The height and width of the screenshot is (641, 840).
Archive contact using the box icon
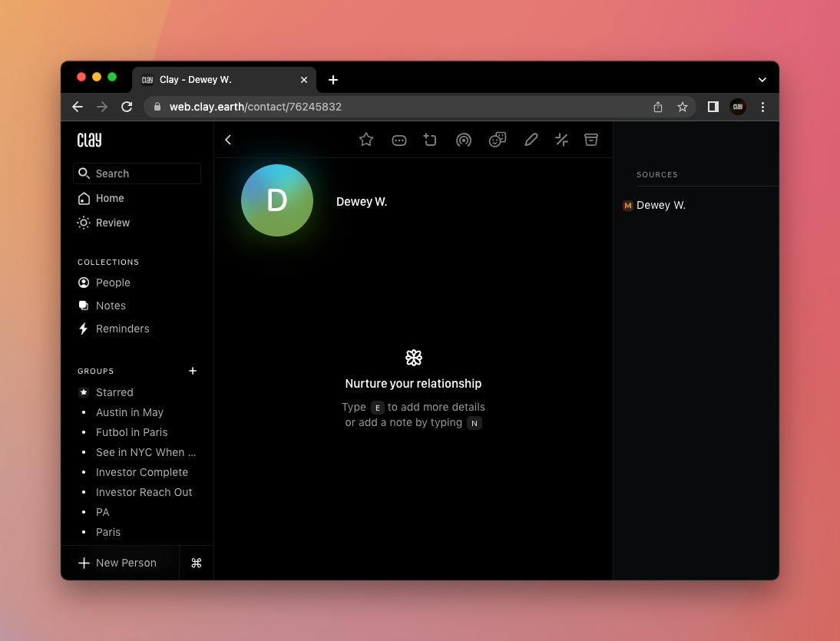point(590,140)
